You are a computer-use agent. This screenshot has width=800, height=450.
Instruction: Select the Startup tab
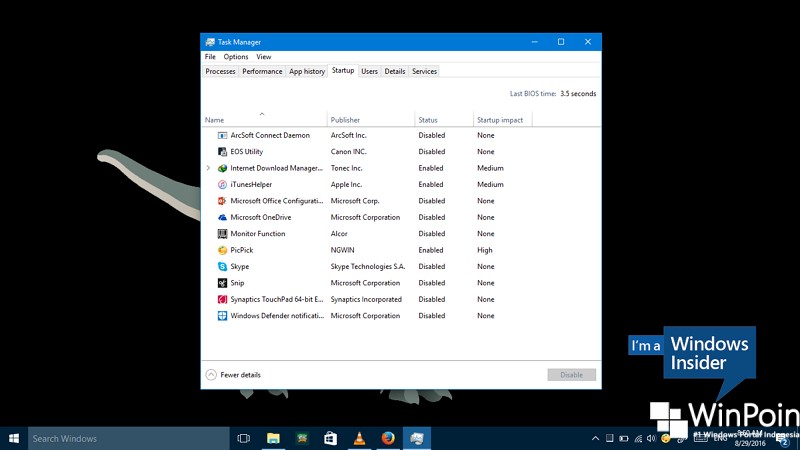(343, 70)
